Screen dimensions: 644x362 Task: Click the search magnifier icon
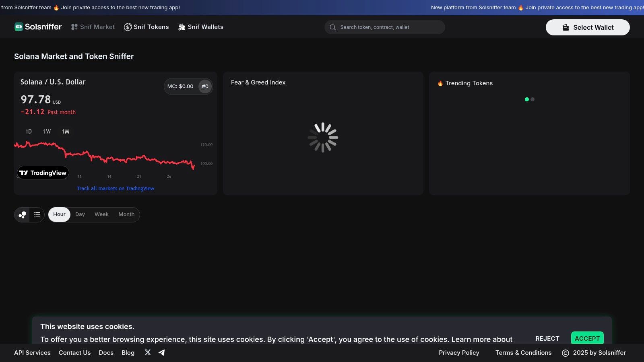click(333, 27)
